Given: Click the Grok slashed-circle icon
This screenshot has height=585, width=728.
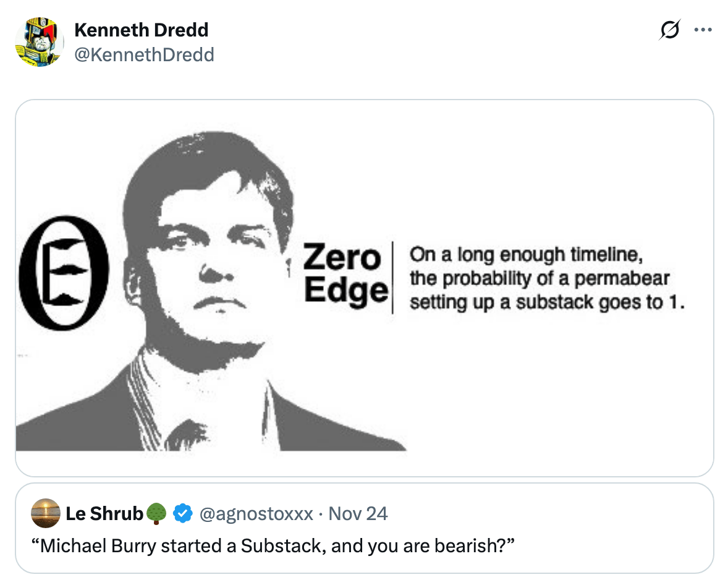Looking at the screenshot, I should [x=671, y=30].
